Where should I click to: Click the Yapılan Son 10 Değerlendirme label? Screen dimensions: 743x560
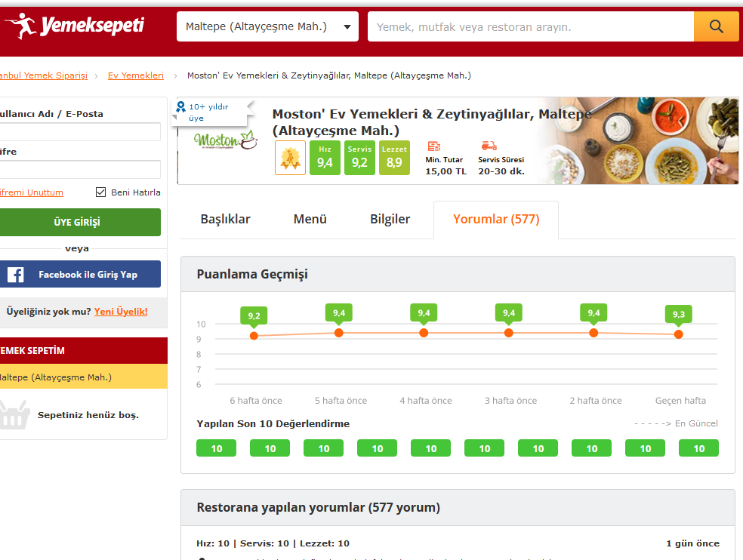tap(273, 423)
